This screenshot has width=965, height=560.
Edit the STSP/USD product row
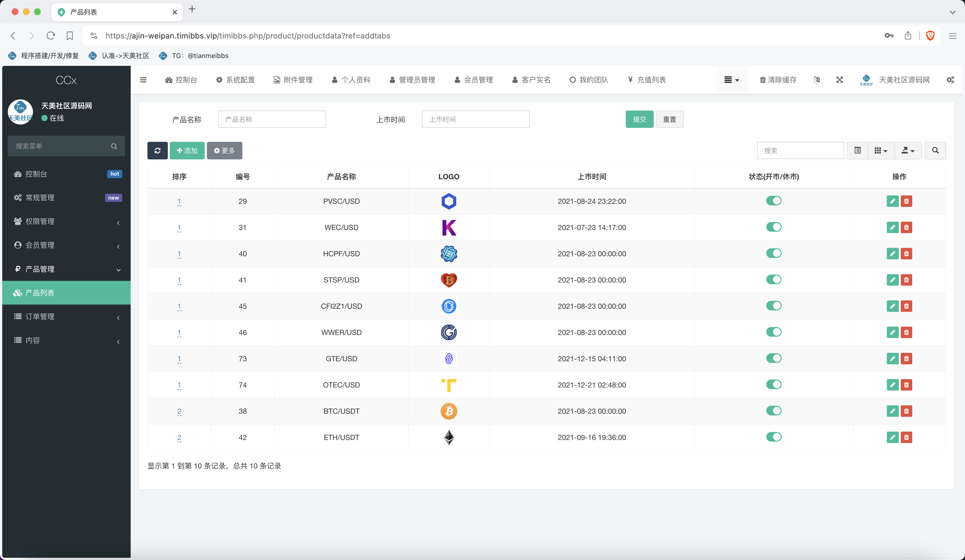pyautogui.click(x=892, y=280)
